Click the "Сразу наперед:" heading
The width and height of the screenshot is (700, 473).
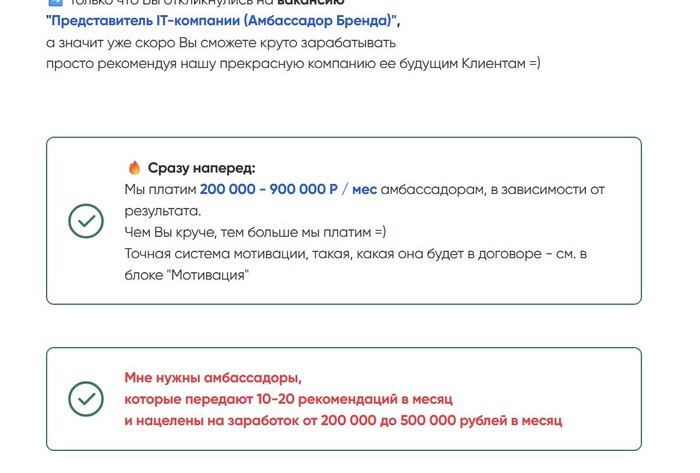[x=201, y=168]
